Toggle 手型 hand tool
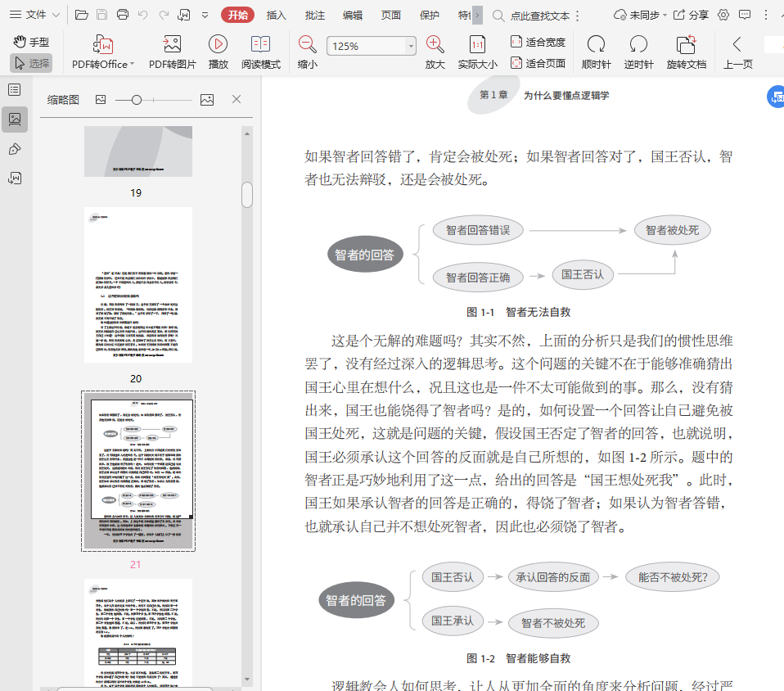784x691 pixels. [x=31, y=42]
